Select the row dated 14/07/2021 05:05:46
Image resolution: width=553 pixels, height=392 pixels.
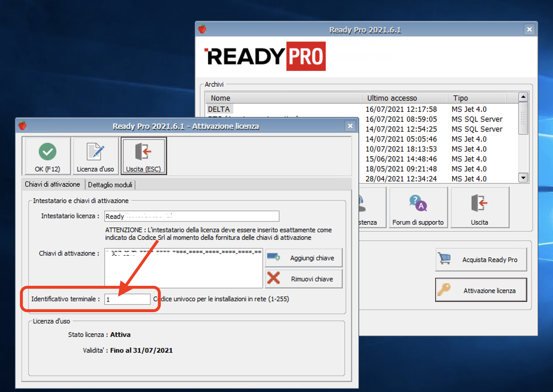(x=439, y=139)
